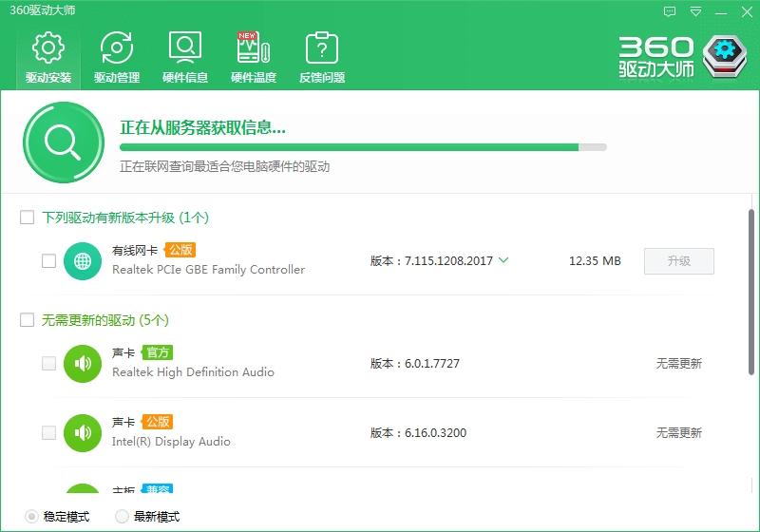Image resolution: width=760 pixels, height=532 pixels.
Task: Click the 360驱动大师 logo icon
Action: (725, 56)
